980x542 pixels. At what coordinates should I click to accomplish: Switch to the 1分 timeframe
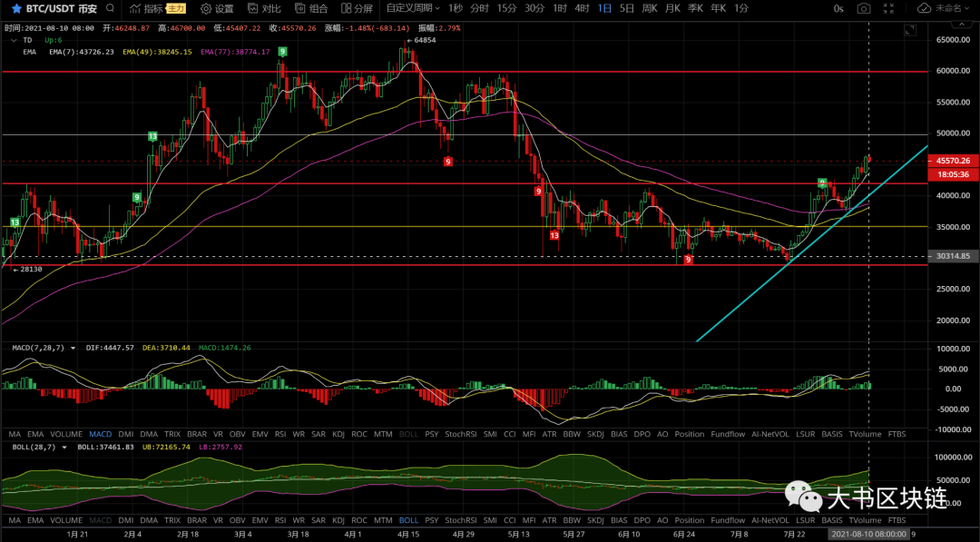coord(741,8)
